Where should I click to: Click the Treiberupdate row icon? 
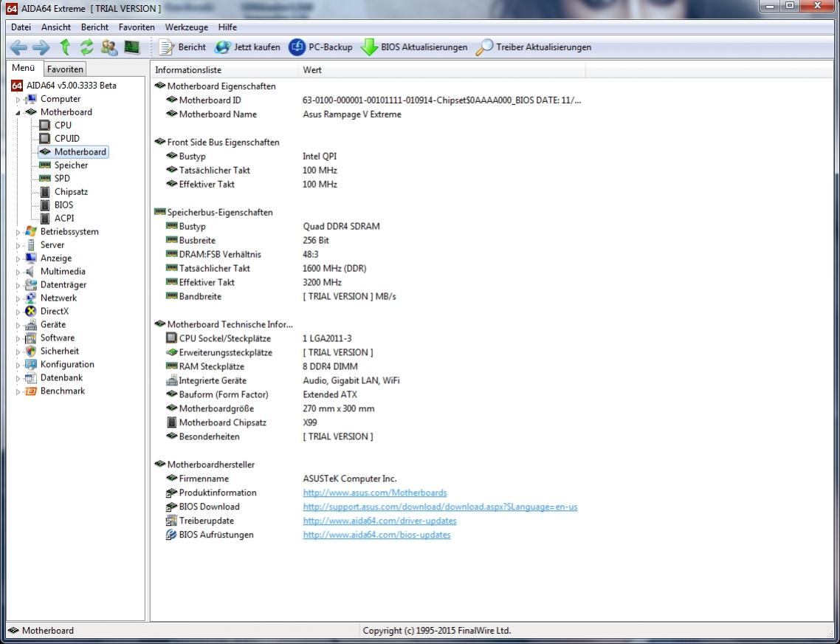(171, 520)
